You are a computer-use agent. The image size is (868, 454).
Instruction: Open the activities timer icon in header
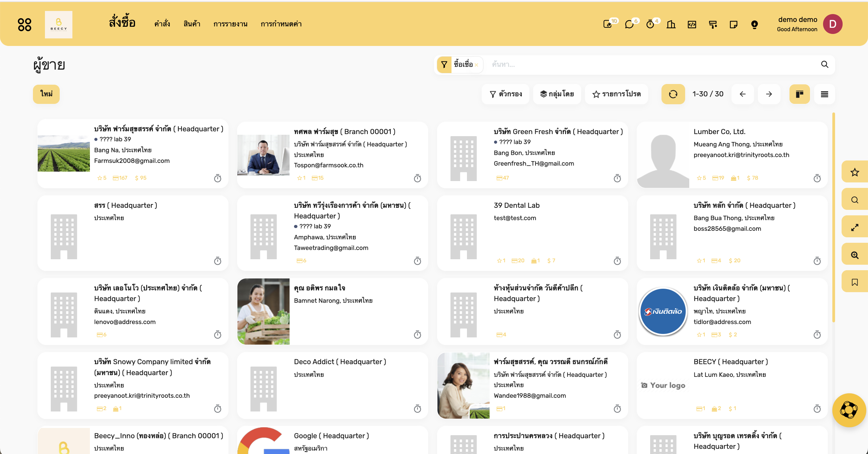[650, 24]
